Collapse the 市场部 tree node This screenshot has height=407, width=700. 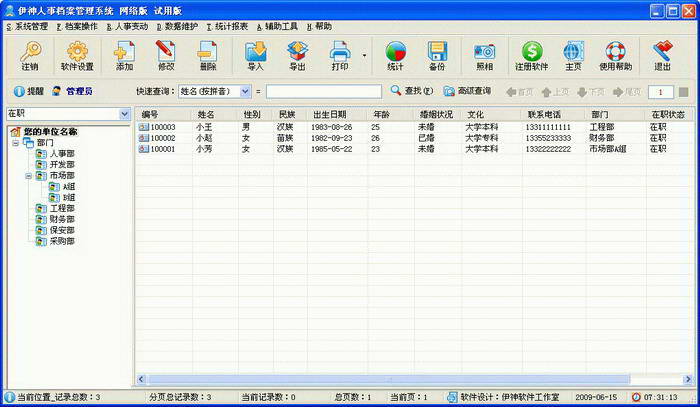(x=28, y=176)
